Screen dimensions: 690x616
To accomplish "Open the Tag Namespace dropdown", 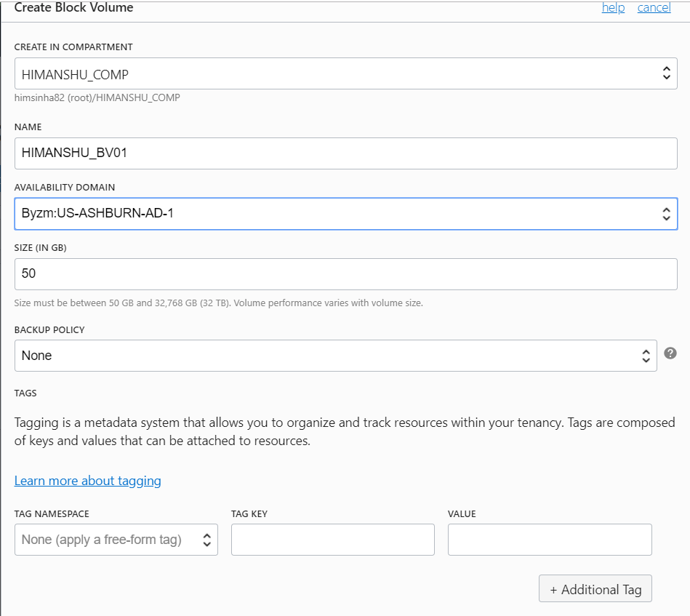I will coord(116,540).
